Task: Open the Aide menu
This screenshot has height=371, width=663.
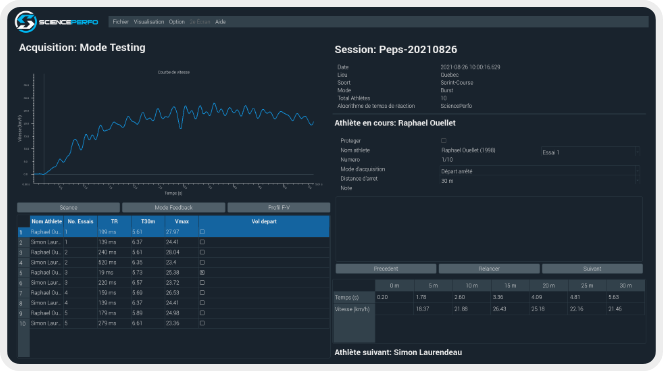Action: pyautogui.click(x=220, y=22)
